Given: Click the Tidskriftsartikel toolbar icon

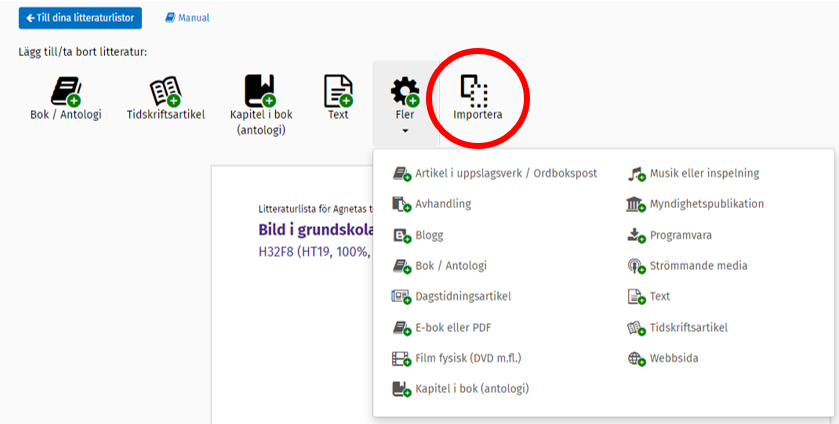Looking at the screenshot, I should tap(166, 91).
